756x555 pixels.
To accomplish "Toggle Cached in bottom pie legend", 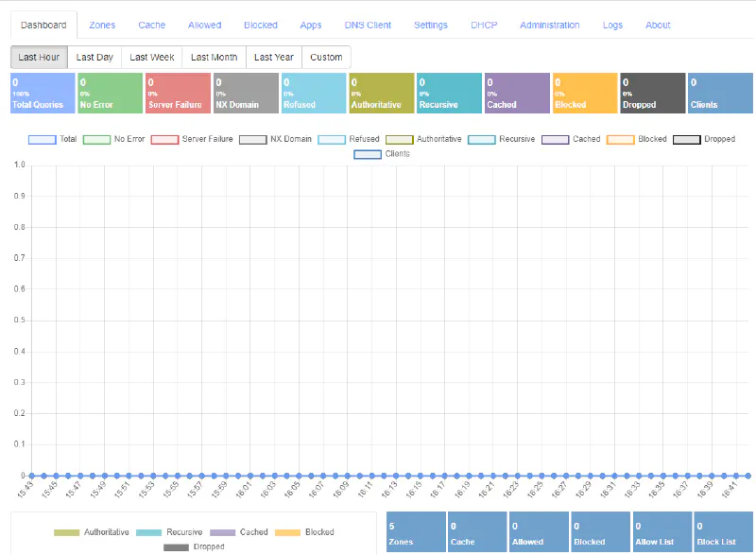I will pos(239,532).
